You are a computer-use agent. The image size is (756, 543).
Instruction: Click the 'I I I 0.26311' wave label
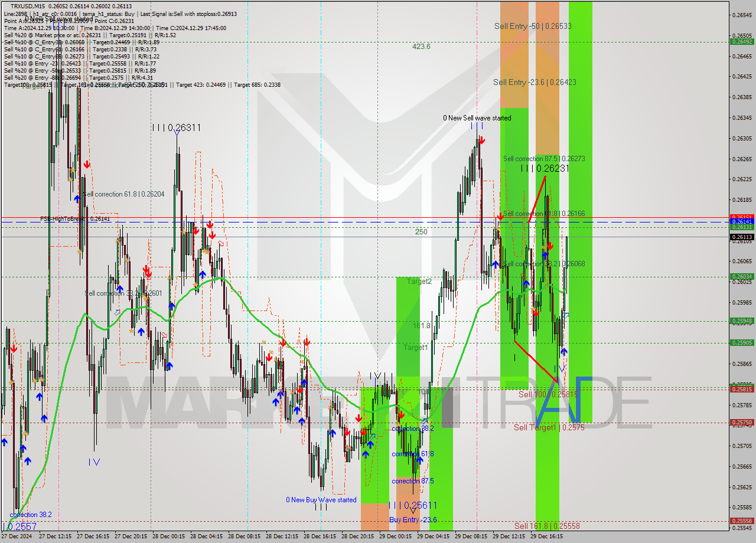point(177,127)
